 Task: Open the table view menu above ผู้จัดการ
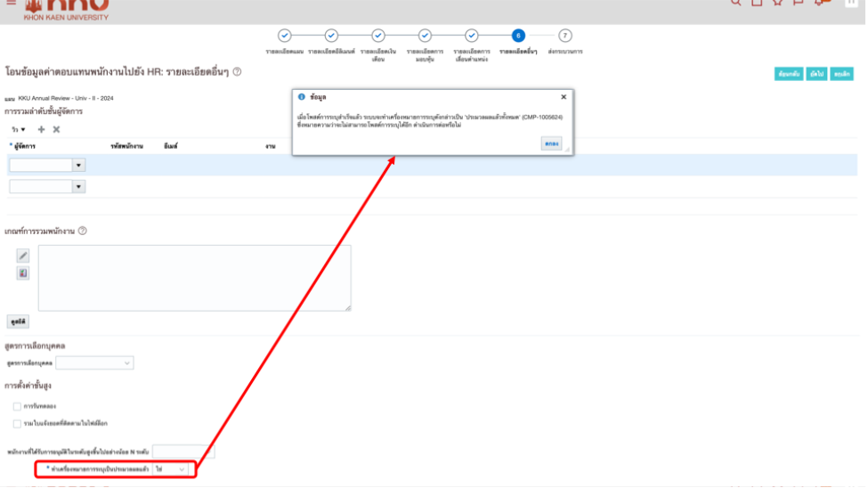(x=17, y=130)
